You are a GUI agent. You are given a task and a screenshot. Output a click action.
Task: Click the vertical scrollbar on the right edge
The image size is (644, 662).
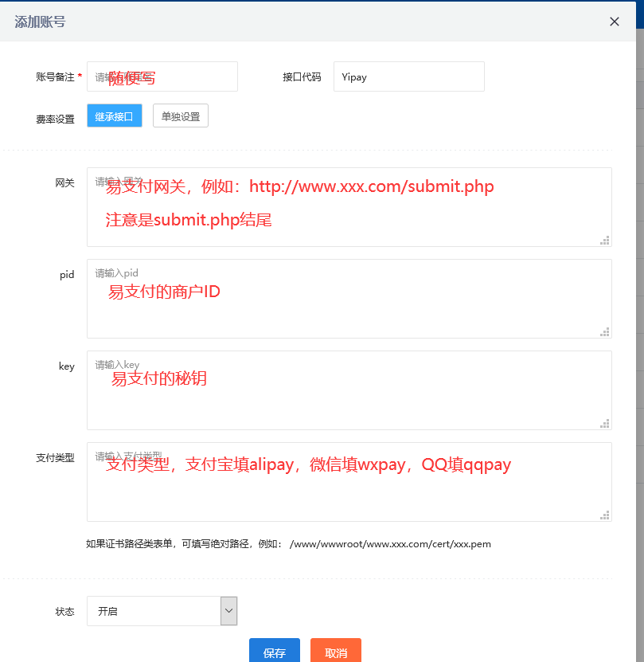click(x=639, y=319)
